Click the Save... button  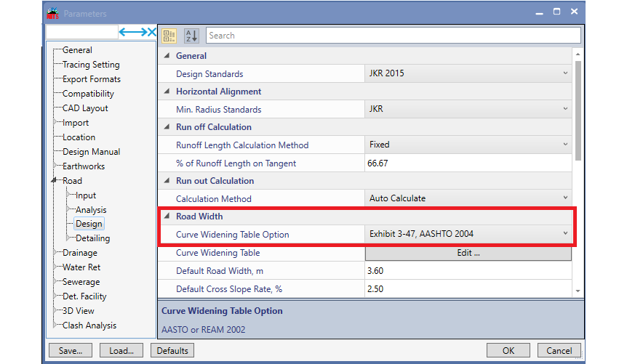tap(71, 350)
